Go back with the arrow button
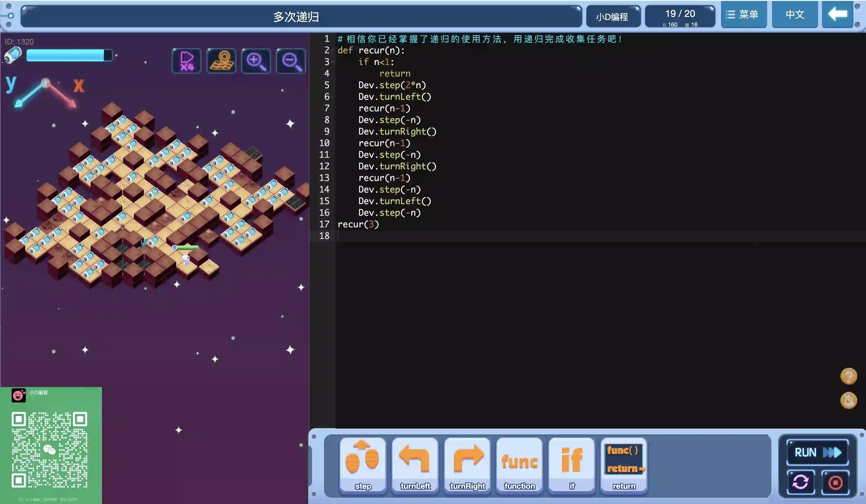This screenshot has height=504, width=866. pyautogui.click(x=837, y=14)
